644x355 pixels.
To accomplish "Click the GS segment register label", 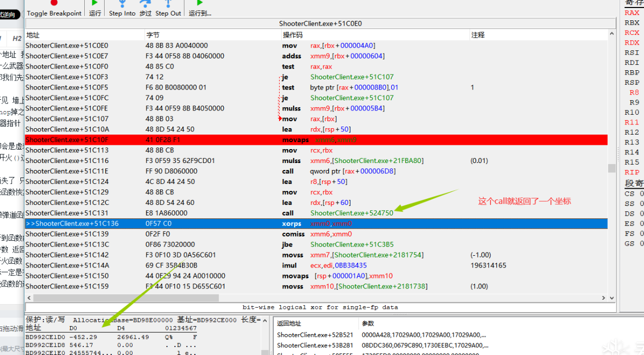I will click(x=630, y=243).
